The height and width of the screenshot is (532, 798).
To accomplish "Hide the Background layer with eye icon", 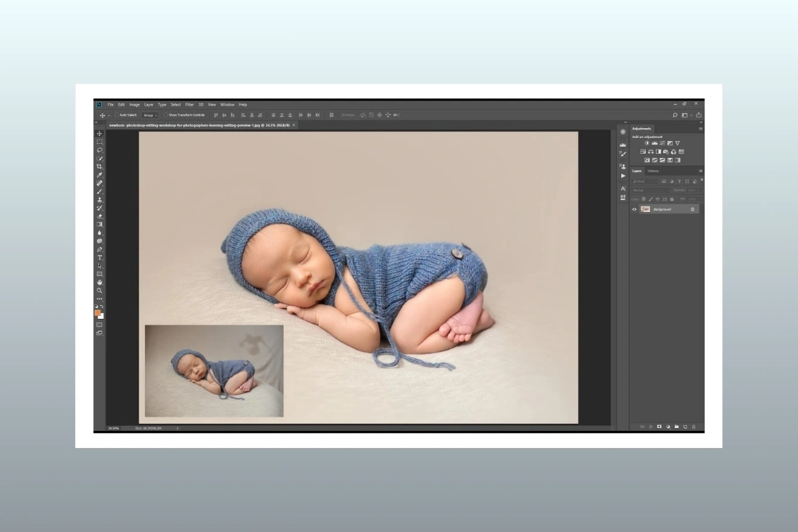I will tap(634, 209).
